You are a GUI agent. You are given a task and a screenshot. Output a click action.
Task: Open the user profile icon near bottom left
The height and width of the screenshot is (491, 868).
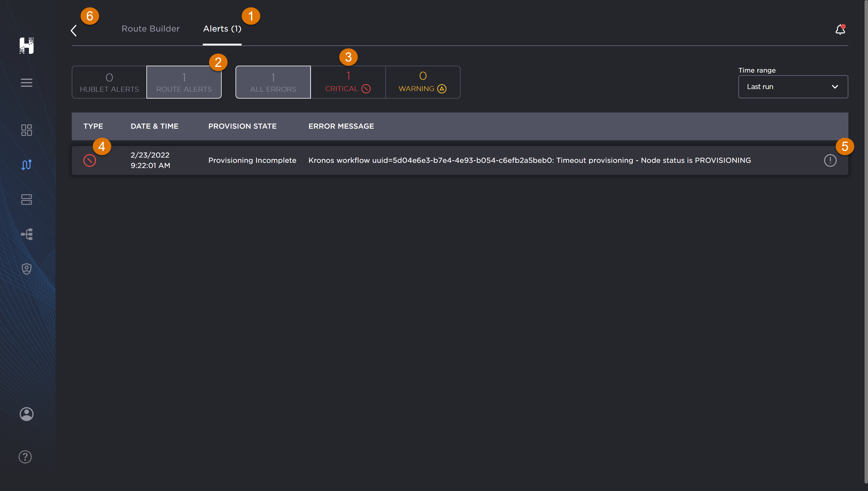coord(26,414)
